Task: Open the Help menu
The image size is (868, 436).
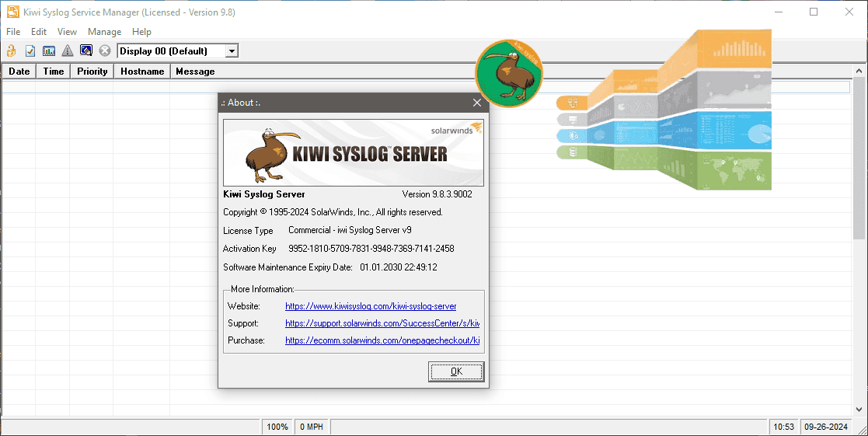Action: 141,32
